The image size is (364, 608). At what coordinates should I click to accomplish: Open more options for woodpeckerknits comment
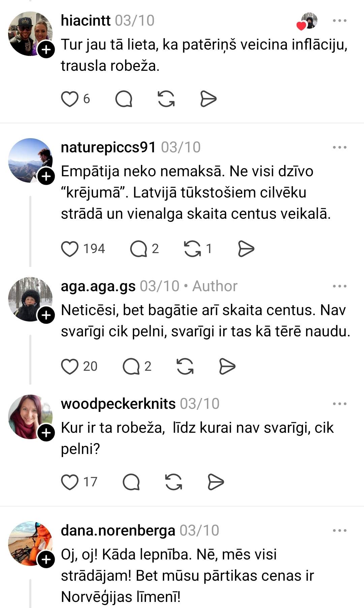(x=339, y=404)
